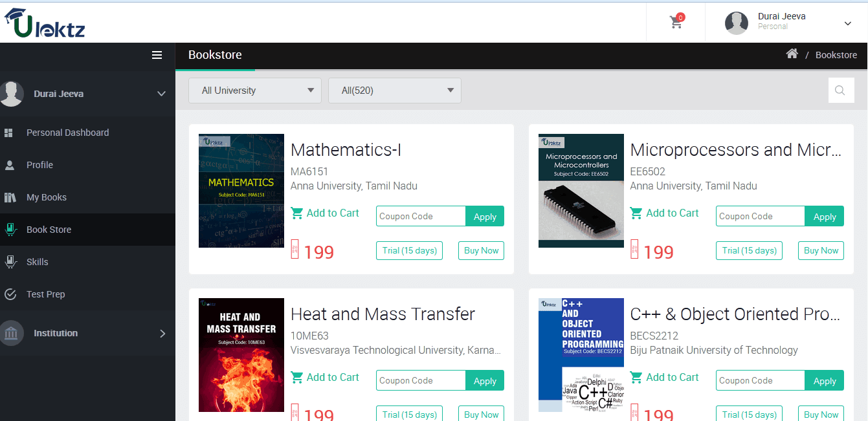Expand the user account menu in header
The image size is (868, 421).
click(x=847, y=23)
